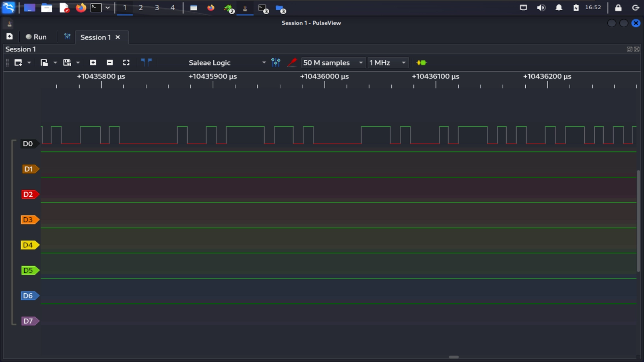Open workspace 2 in the taskbar
Screen dimensions: 644x362
coord(140,7)
